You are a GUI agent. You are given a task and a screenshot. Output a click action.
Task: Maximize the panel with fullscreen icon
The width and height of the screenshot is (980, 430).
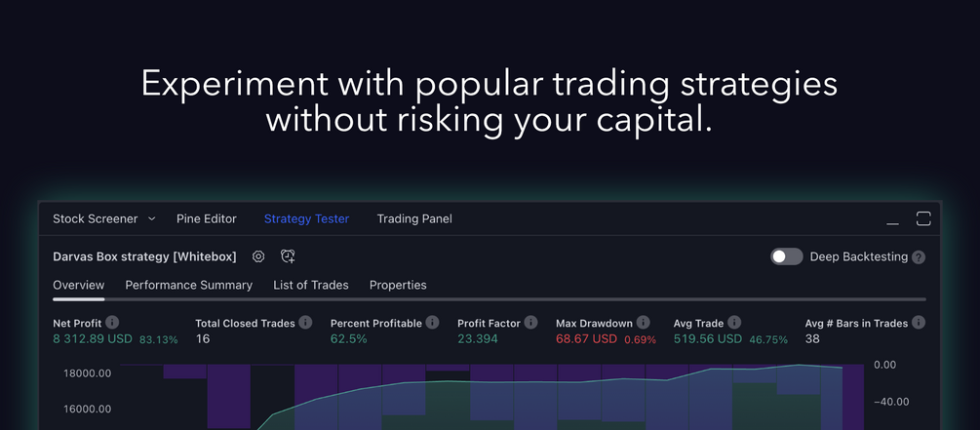(x=923, y=218)
